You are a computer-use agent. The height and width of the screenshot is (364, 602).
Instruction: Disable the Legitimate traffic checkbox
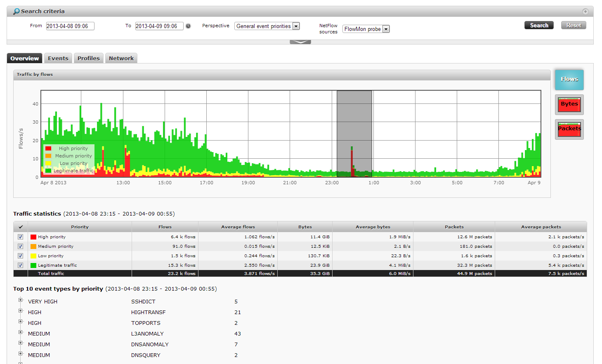(x=21, y=265)
